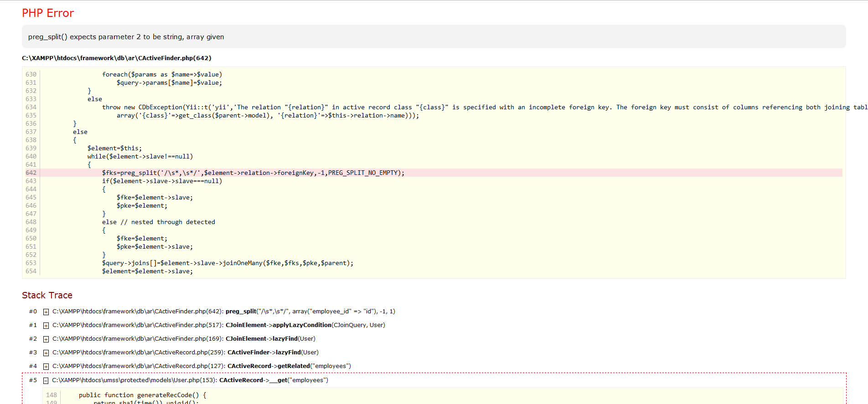The width and height of the screenshot is (868, 404).
Task: Click line 653 joinOneMany code
Action: click(x=227, y=263)
